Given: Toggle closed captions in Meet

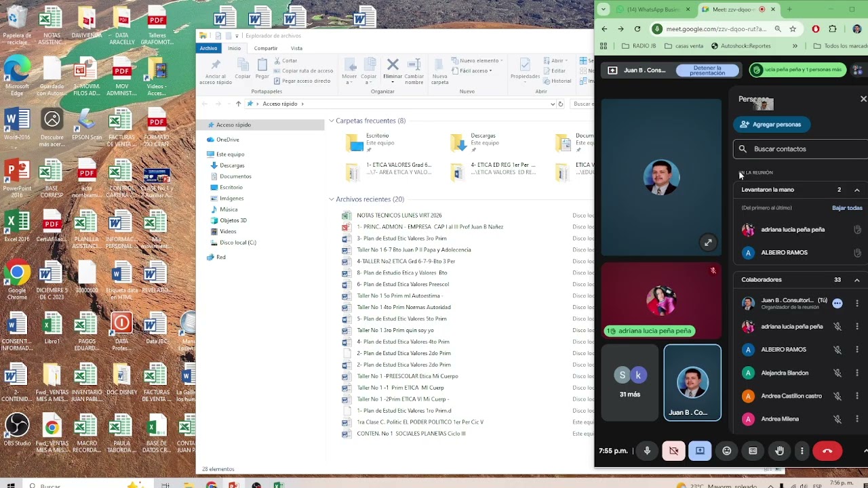Looking at the screenshot, I should tap(753, 451).
